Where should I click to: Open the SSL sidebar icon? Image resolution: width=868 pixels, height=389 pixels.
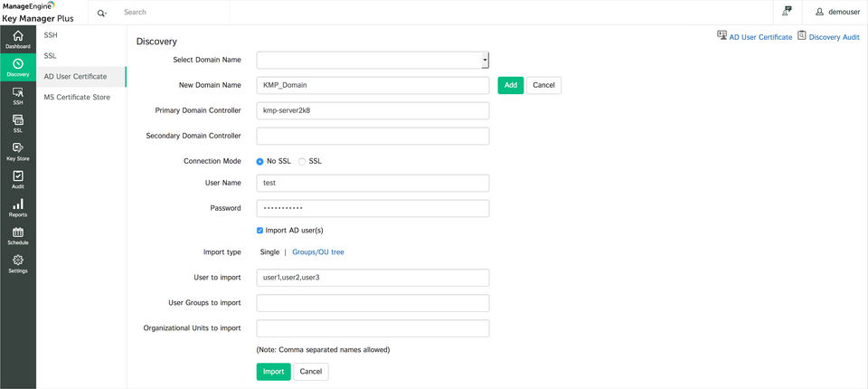tap(18, 124)
